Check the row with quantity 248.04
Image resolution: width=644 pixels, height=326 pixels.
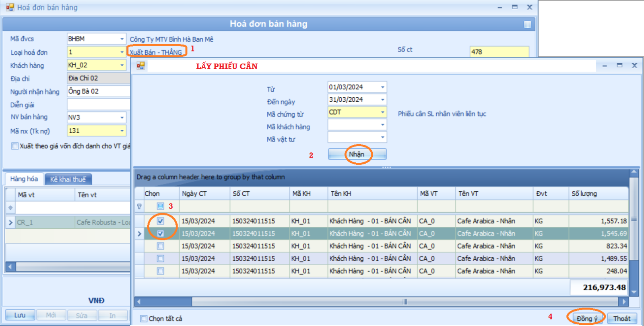pos(160,271)
